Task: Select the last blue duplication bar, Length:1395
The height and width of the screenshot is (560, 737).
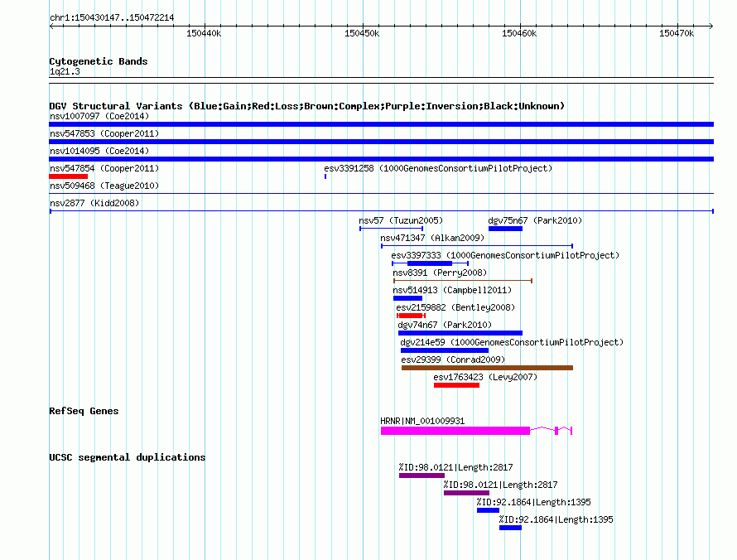Action: click(x=510, y=528)
